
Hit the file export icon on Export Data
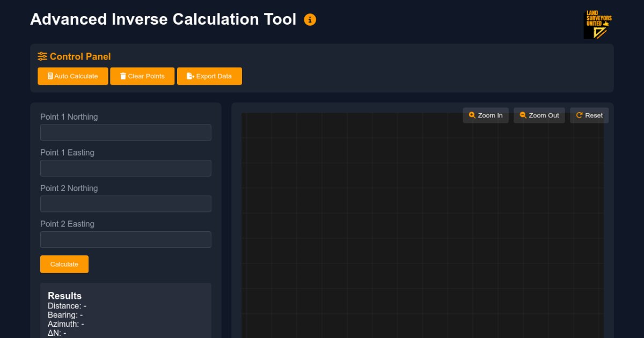[190, 76]
